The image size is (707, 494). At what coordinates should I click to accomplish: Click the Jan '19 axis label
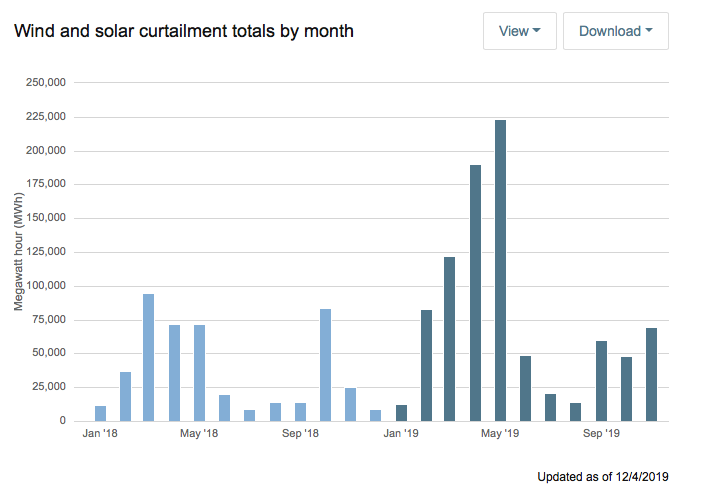pyautogui.click(x=401, y=433)
